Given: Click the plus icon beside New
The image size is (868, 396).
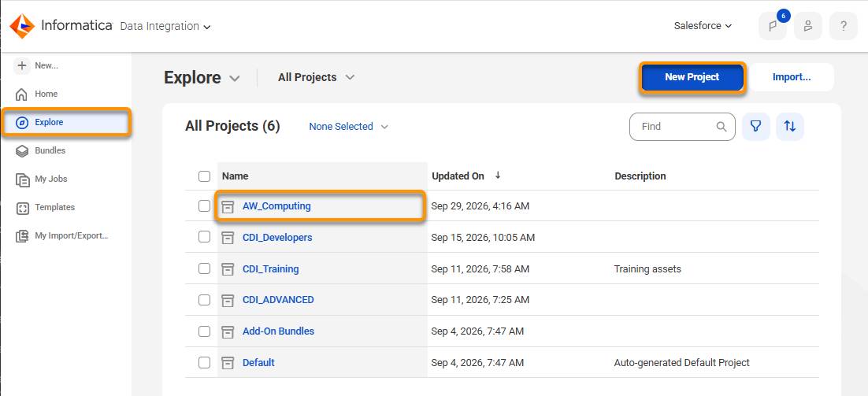Looking at the screenshot, I should pyautogui.click(x=21, y=66).
